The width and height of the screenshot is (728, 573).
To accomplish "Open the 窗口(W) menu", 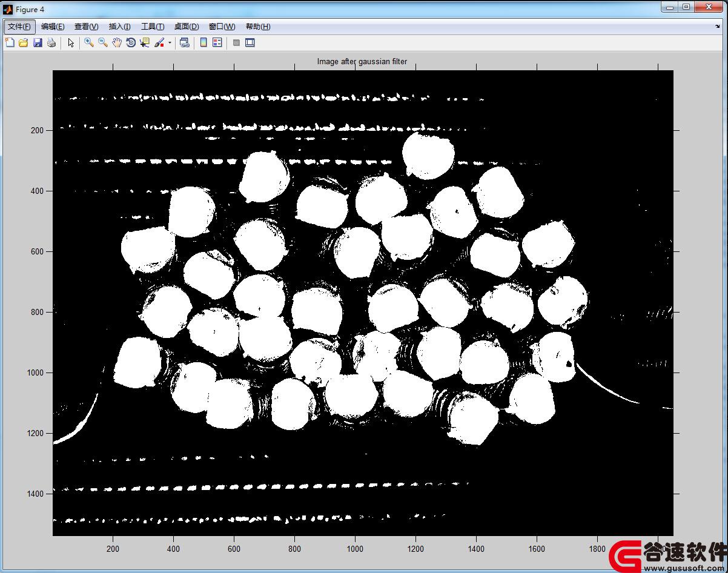I will [x=222, y=27].
